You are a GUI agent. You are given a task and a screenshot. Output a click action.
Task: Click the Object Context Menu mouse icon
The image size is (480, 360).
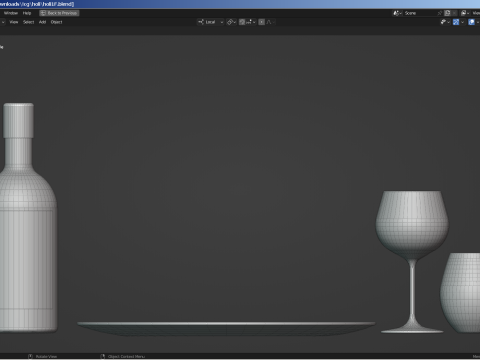point(103,356)
